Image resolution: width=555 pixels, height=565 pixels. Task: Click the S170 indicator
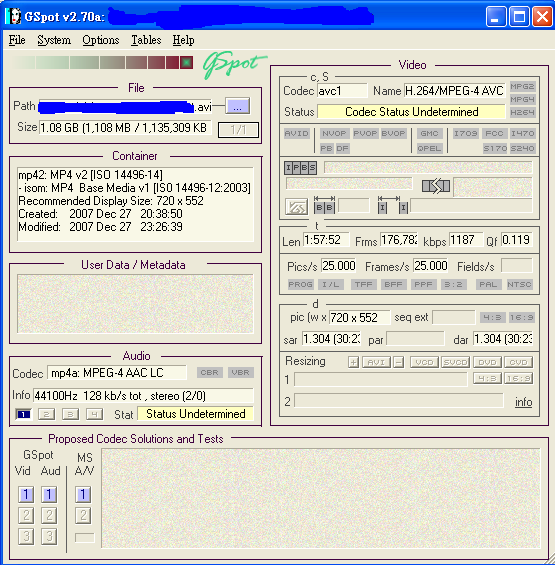tap(495, 148)
